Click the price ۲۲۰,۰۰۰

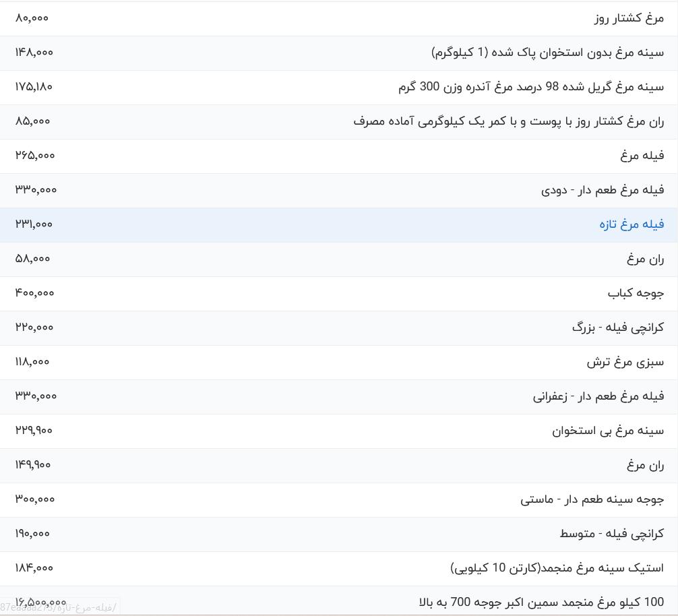pyautogui.click(x=34, y=328)
